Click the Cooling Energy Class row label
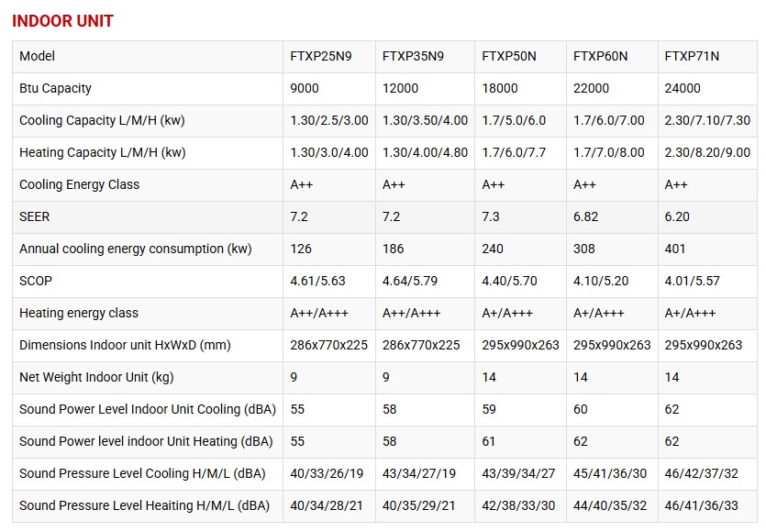766x532 pixels. click(x=80, y=184)
